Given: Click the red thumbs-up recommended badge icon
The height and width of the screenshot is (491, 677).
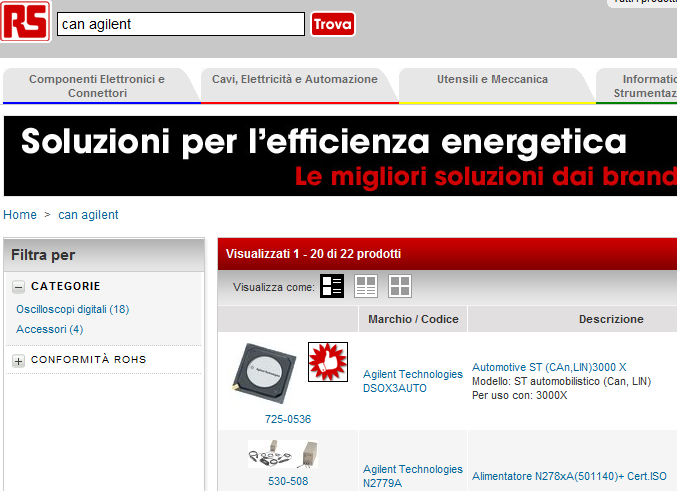Looking at the screenshot, I should [x=328, y=362].
